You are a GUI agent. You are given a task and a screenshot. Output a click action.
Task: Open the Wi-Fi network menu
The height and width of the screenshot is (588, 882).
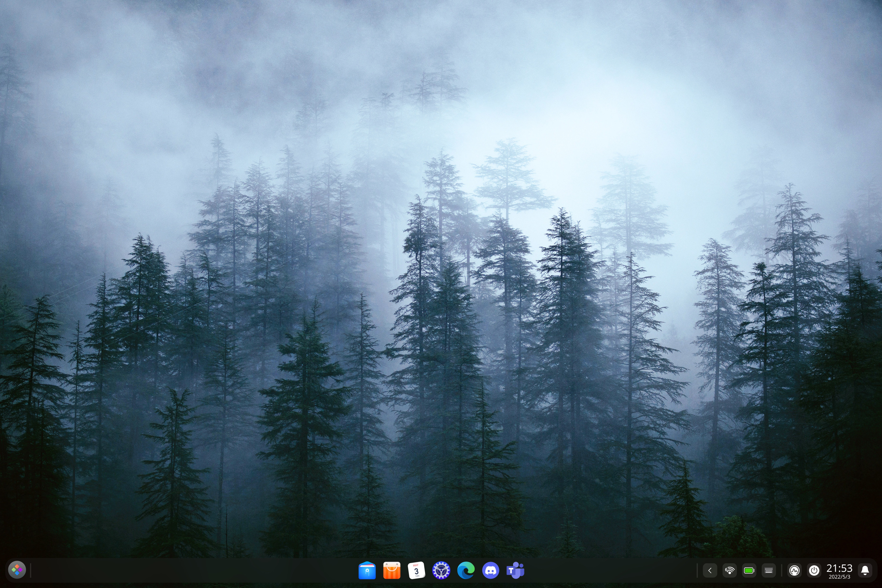(x=729, y=570)
